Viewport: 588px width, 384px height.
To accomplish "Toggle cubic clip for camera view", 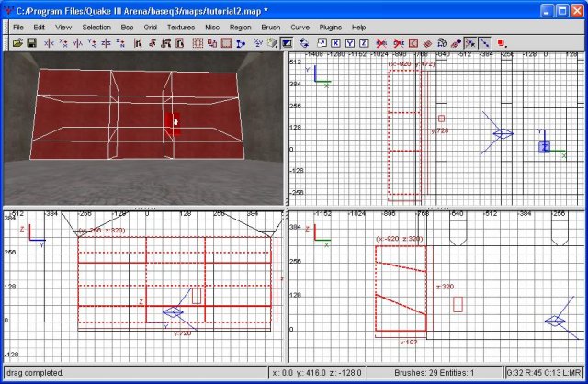I will pos(287,43).
